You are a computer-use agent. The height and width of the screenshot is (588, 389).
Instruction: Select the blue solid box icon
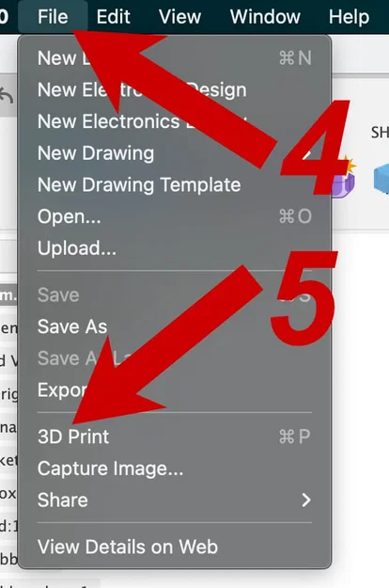381,179
